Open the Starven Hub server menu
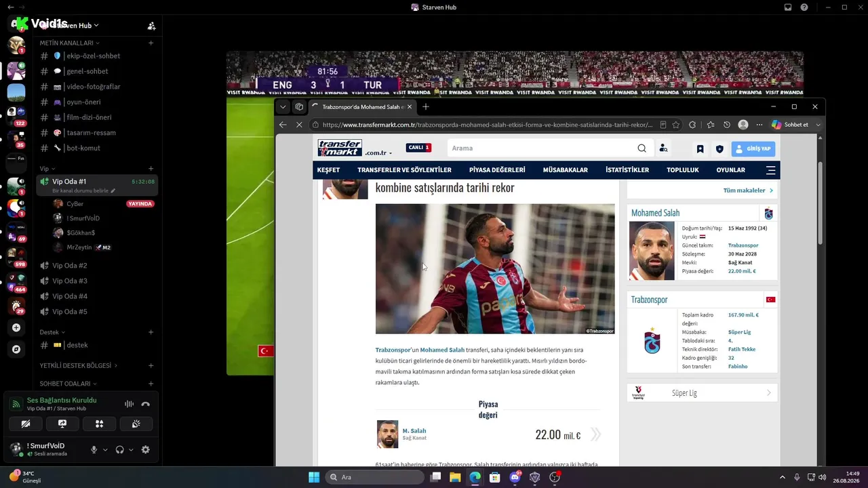The height and width of the screenshot is (488, 868). click(x=75, y=25)
